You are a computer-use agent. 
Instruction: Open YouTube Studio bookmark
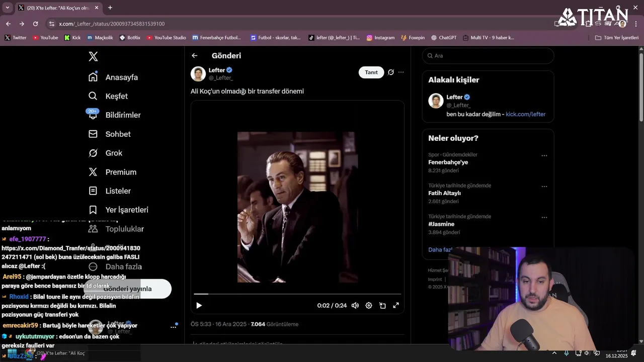tap(166, 38)
